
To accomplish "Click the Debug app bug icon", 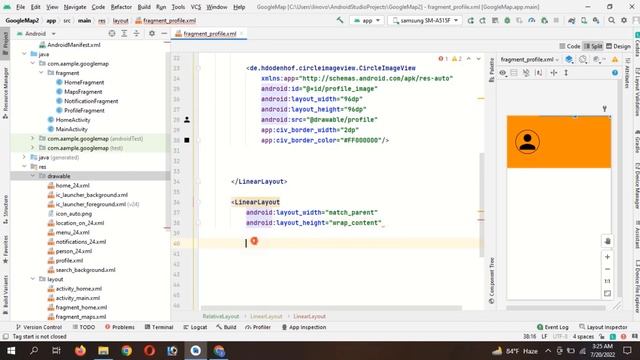I will [507, 20].
